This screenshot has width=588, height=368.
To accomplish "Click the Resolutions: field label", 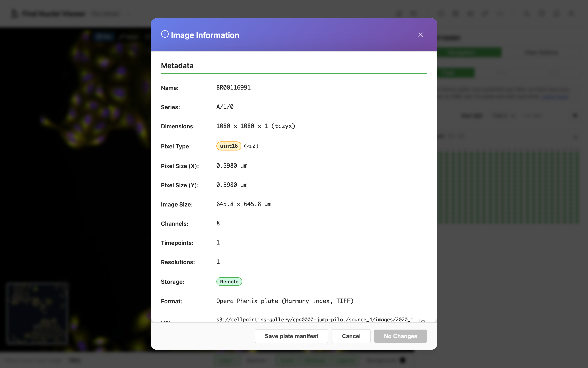I will [178, 262].
